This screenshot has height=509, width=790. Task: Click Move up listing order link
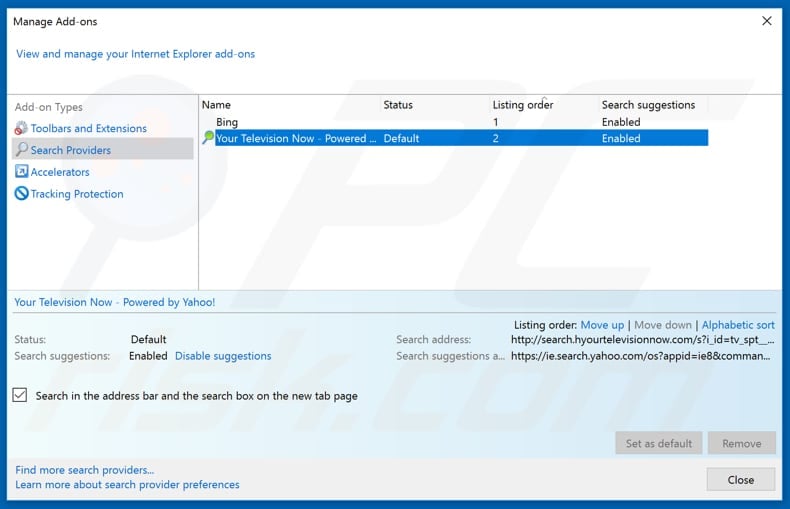(x=602, y=325)
